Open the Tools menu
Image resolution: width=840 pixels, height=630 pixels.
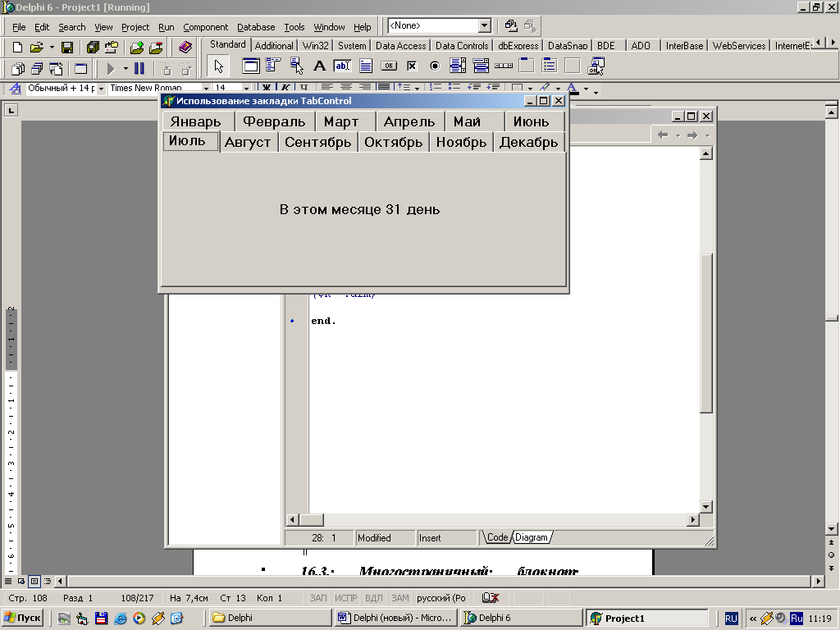point(294,27)
